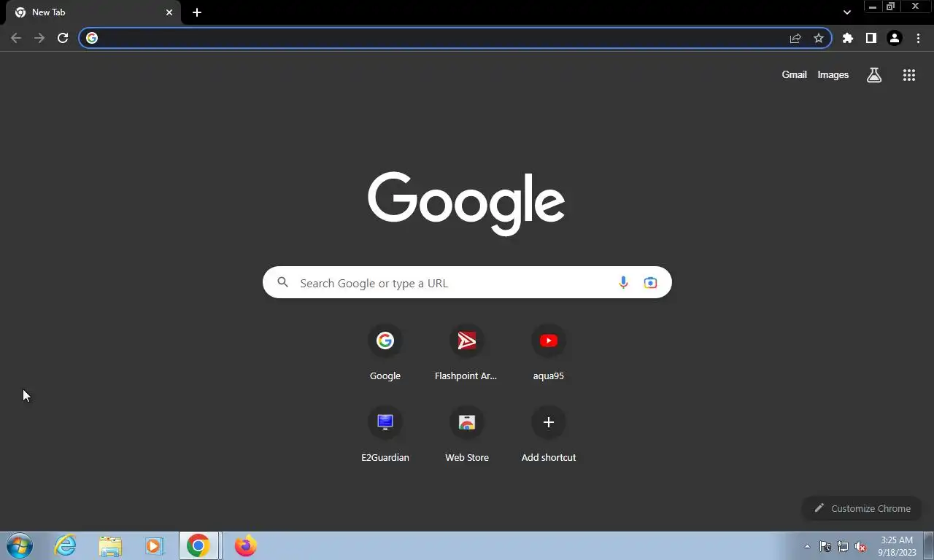This screenshot has height=560, width=934.
Task: Open the Google shortcut tile
Action: pyautogui.click(x=385, y=353)
